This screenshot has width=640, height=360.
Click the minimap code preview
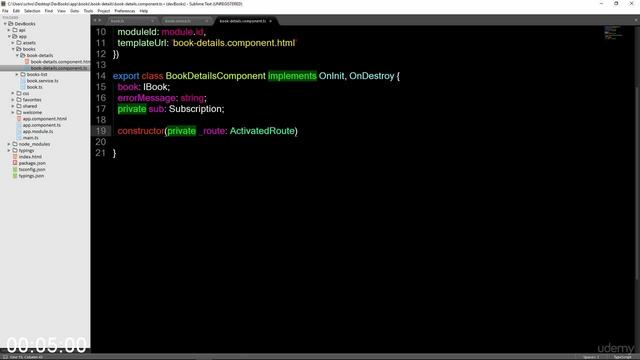point(613,33)
